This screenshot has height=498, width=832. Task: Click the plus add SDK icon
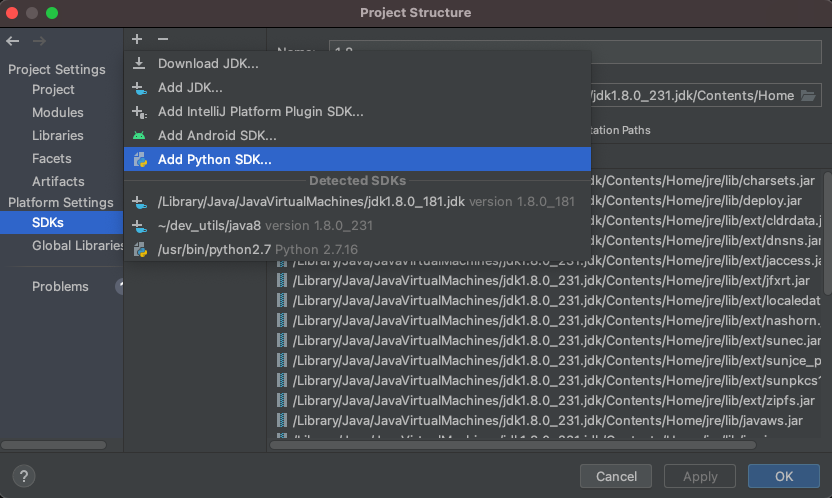click(x=137, y=39)
